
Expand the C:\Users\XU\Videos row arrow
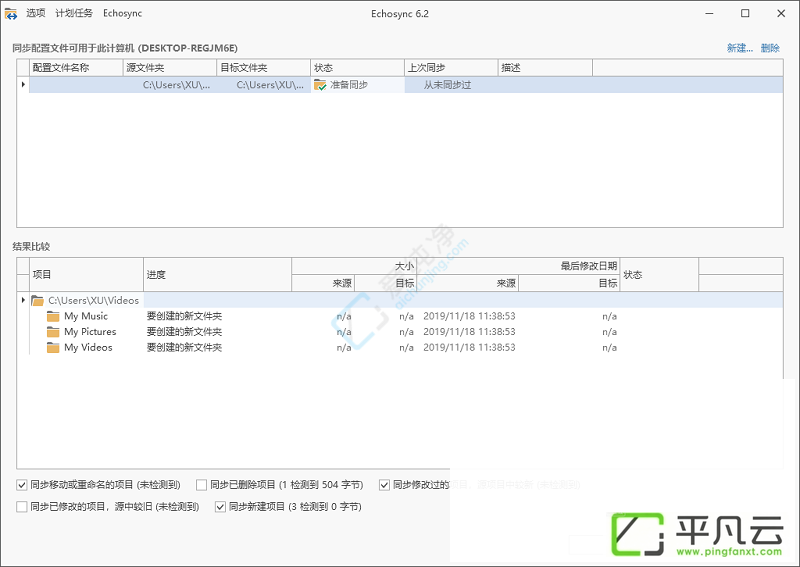(x=23, y=300)
